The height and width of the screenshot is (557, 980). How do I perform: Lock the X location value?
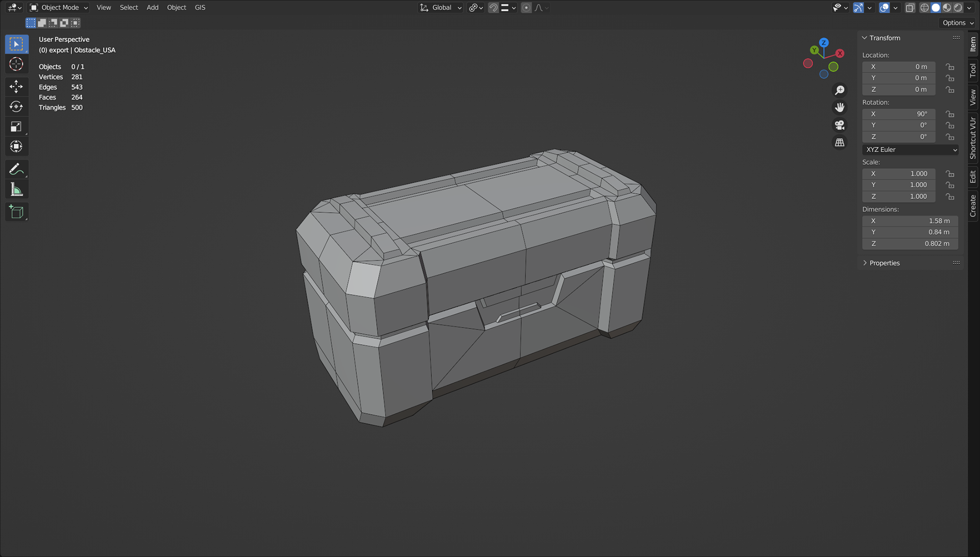[949, 67]
